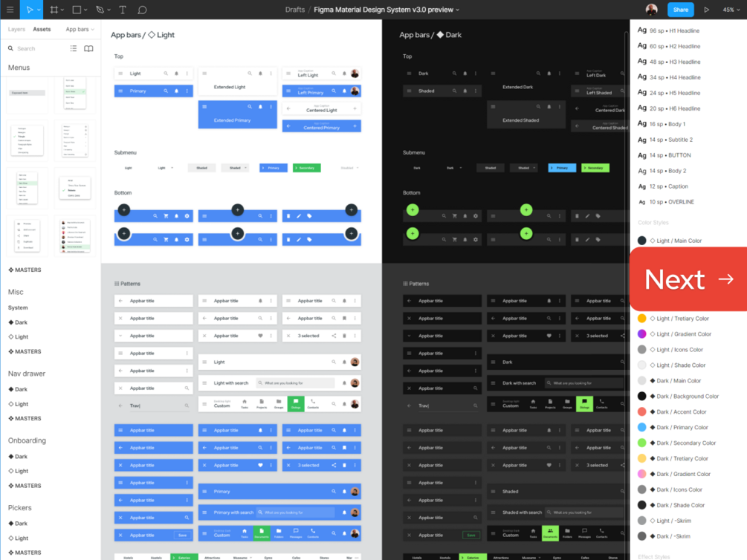Open the 45% zoom dropdown
Image resolution: width=747 pixels, height=560 pixels.
point(731,10)
